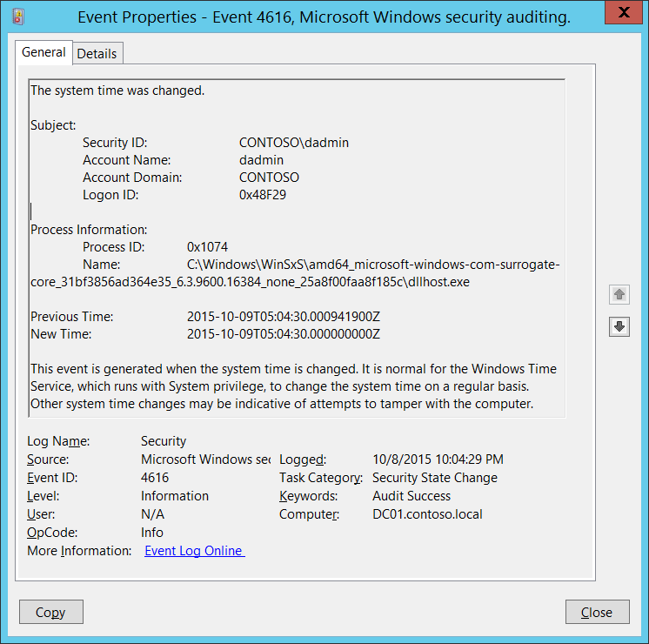Click the Log Name value Security
This screenshot has width=649, height=644.
click(164, 441)
